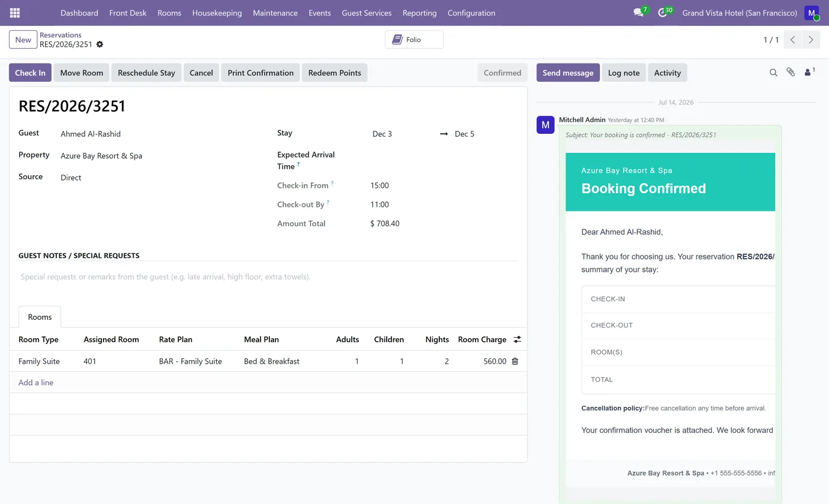Click the Cancel button
This screenshot has width=829, height=504.
point(201,73)
